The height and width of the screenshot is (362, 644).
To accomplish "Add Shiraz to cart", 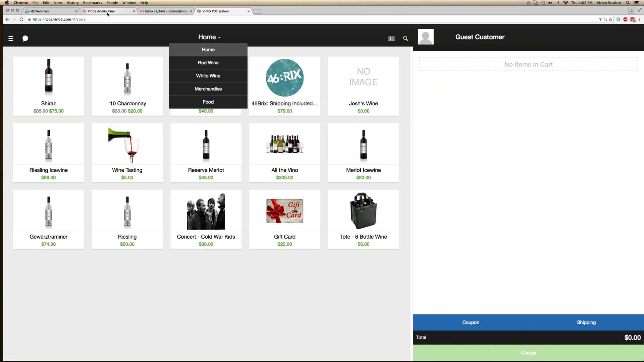I will point(49,86).
